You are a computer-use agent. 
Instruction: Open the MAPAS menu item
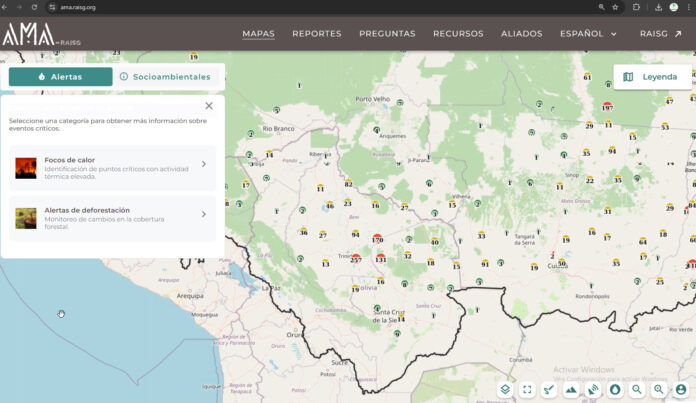(258, 34)
